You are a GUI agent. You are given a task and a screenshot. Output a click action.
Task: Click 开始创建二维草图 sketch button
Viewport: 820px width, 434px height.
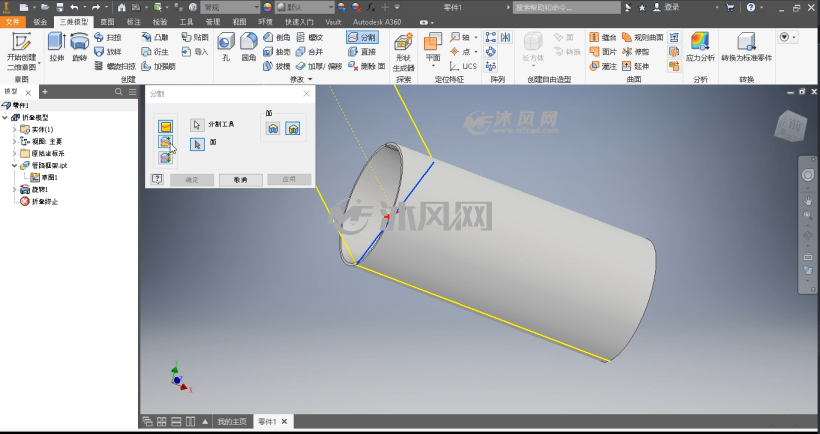coord(21,51)
